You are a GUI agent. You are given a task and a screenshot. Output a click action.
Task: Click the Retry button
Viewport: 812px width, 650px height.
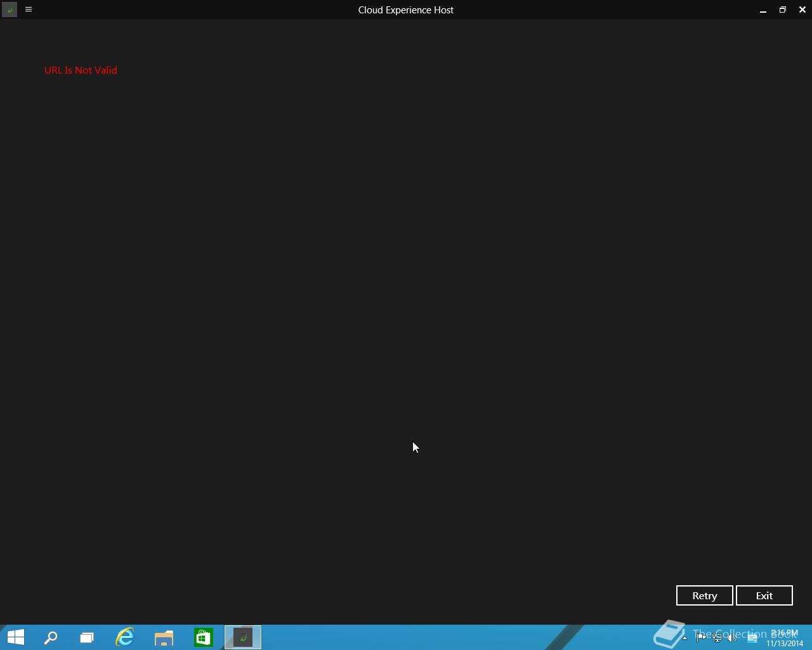705,595
